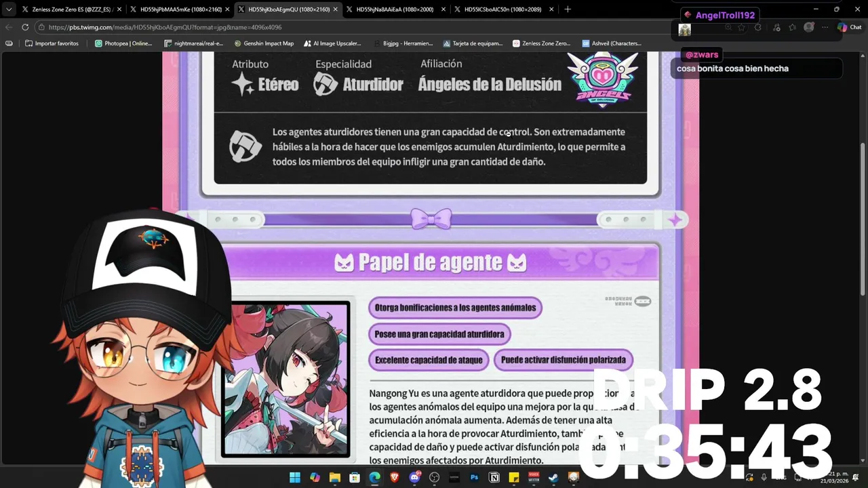Open the Tarjeta de equipam bookmark
Image resolution: width=868 pixels, height=488 pixels.
473,43
